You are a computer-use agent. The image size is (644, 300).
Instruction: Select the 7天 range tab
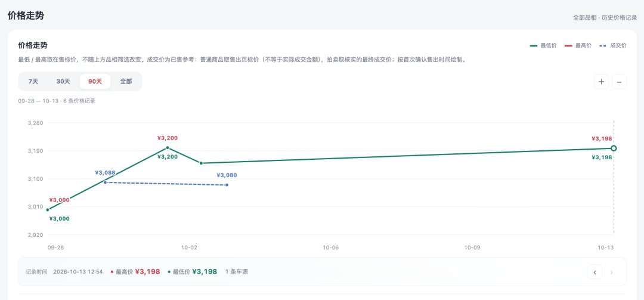point(33,81)
